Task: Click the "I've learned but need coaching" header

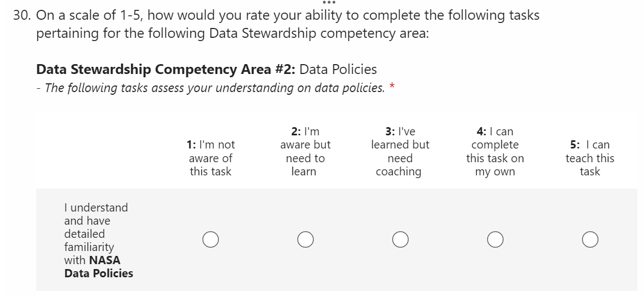Action: 400,151
